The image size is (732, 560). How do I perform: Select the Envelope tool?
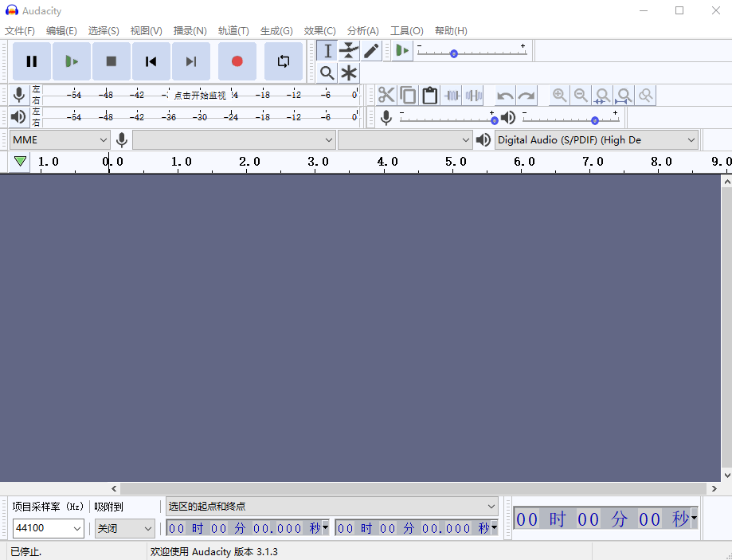tap(349, 51)
